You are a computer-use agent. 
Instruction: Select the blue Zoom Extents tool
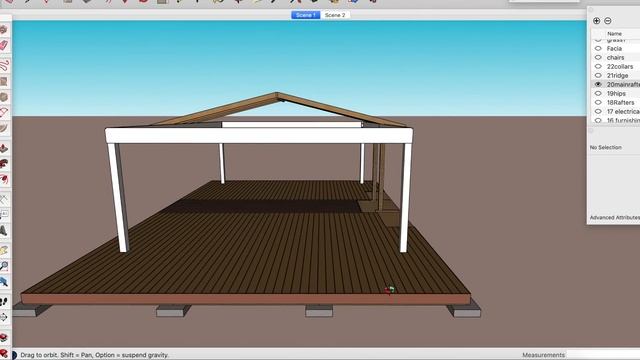[4, 282]
